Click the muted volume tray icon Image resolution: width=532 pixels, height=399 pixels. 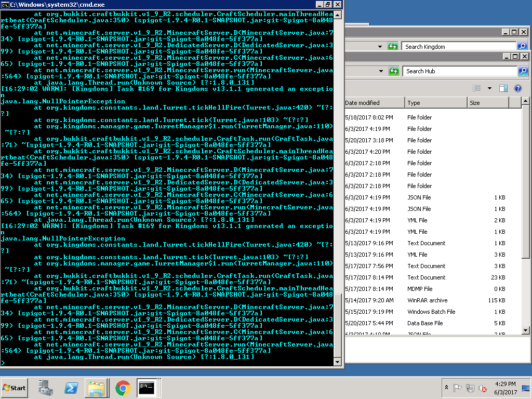[x=482, y=388]
